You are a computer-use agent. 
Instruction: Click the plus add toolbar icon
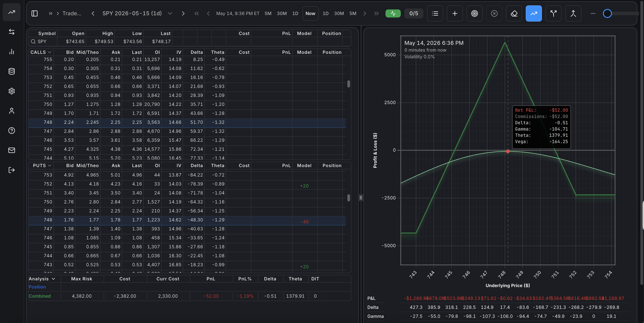pyautogui.click(x=455, y=13)
